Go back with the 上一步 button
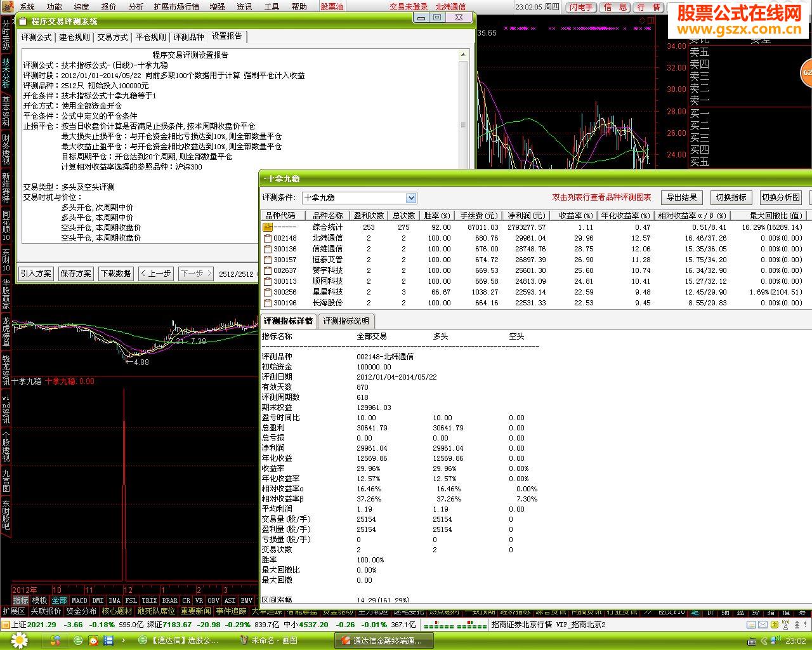This screenshot has height=650, width=812. click(x=156, y=274)
